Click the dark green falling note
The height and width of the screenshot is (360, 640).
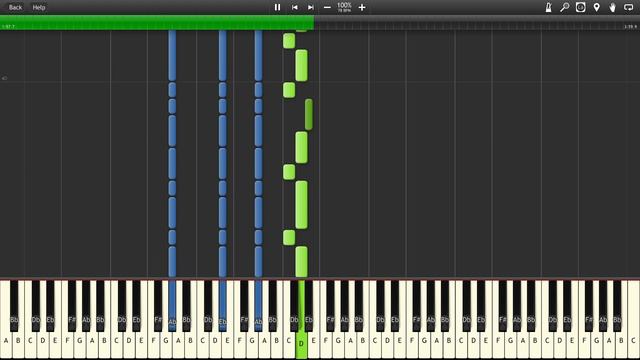coord(309,114)
